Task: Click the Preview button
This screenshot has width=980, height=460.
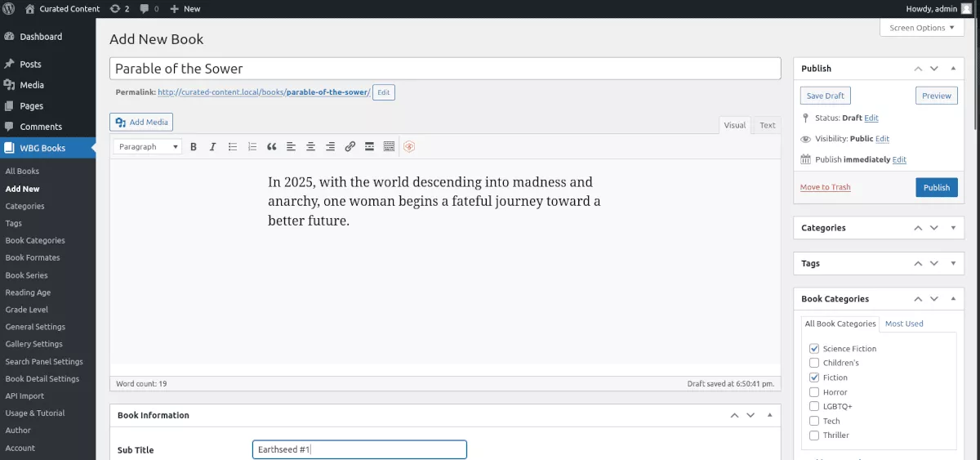Action: tap(937, 96)
